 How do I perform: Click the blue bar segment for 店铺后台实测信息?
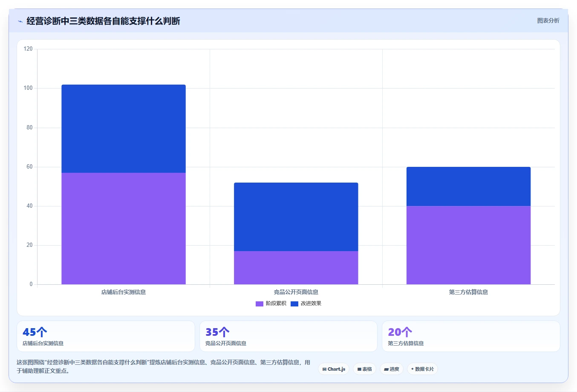(x=124, y=129)
